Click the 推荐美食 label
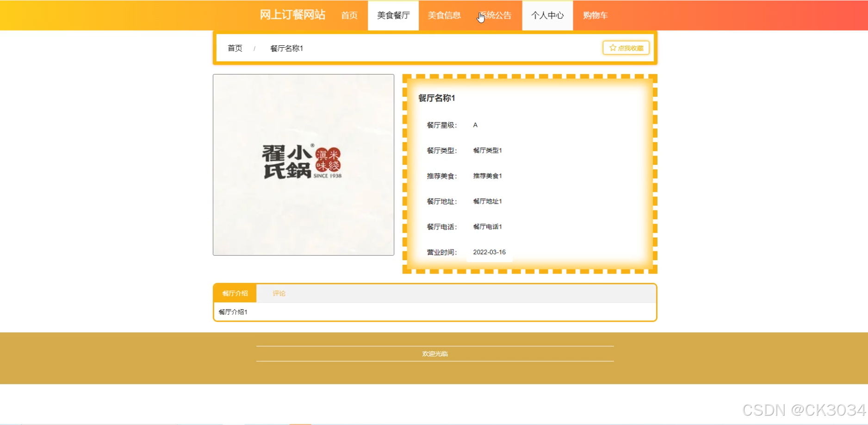This screenshot has width=868, height=425. (x=441, y=176)
